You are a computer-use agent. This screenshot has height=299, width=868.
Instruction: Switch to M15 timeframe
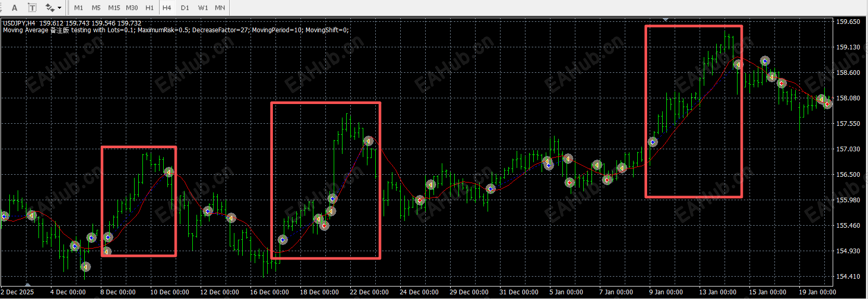(114, 8)
